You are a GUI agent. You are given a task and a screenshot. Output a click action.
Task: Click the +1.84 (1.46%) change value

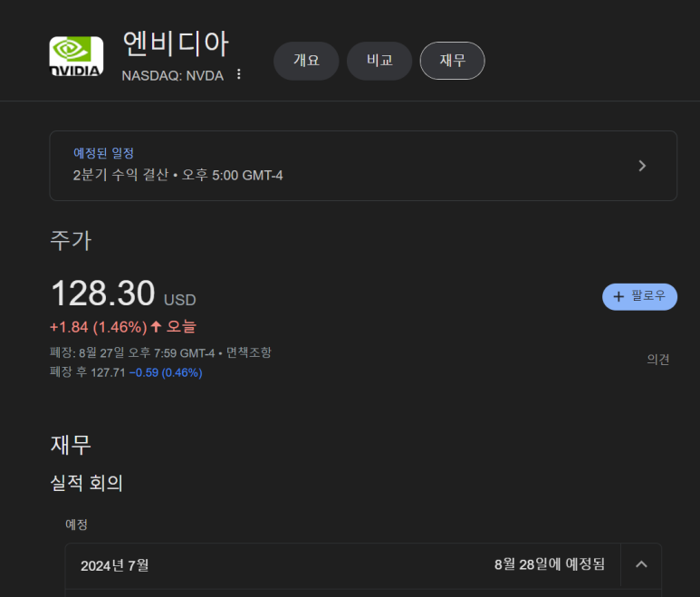[x=98, y=327]
